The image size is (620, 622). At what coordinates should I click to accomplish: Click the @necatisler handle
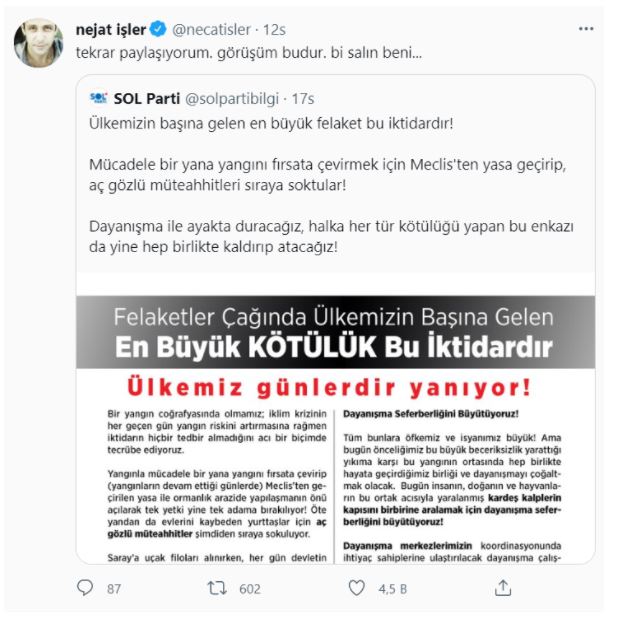coord(211,30)
